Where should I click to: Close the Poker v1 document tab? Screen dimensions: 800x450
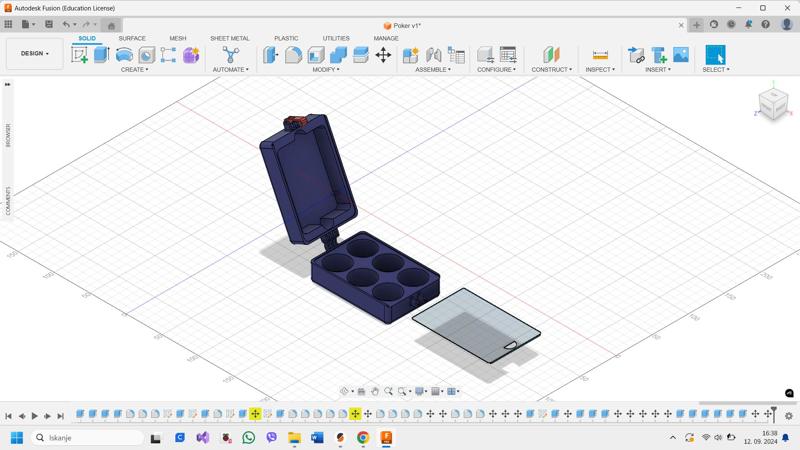tap(681, 25)
